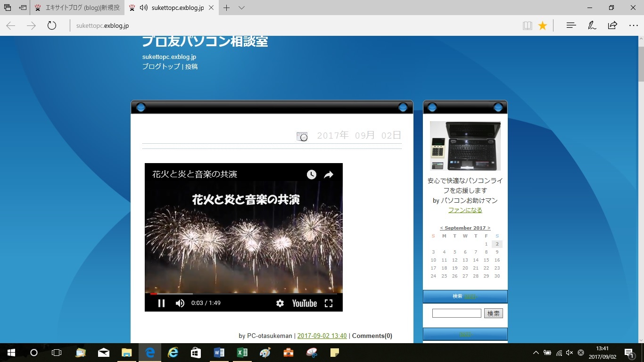Open the Windows Start menu
This screenshot has width=644, height=362.
[x=11, y=353]
